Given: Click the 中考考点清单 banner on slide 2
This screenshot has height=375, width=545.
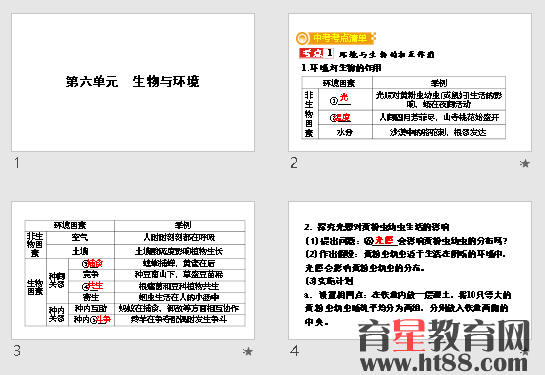Looking at the screenshot, I should [x=336, y=38].
